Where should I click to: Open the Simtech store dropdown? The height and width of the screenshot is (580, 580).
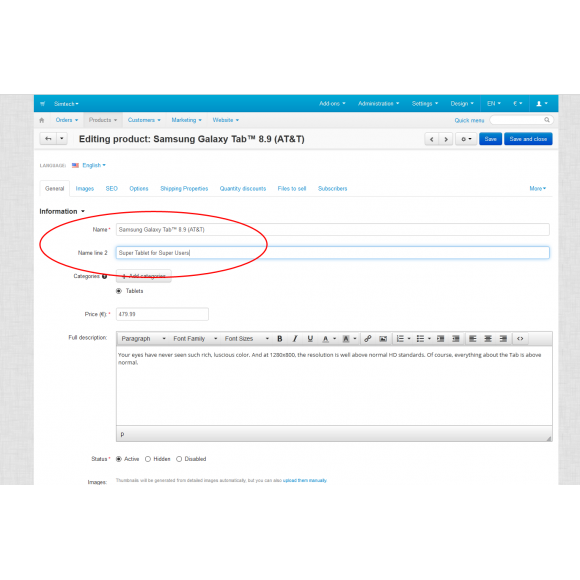click(66, 104)
